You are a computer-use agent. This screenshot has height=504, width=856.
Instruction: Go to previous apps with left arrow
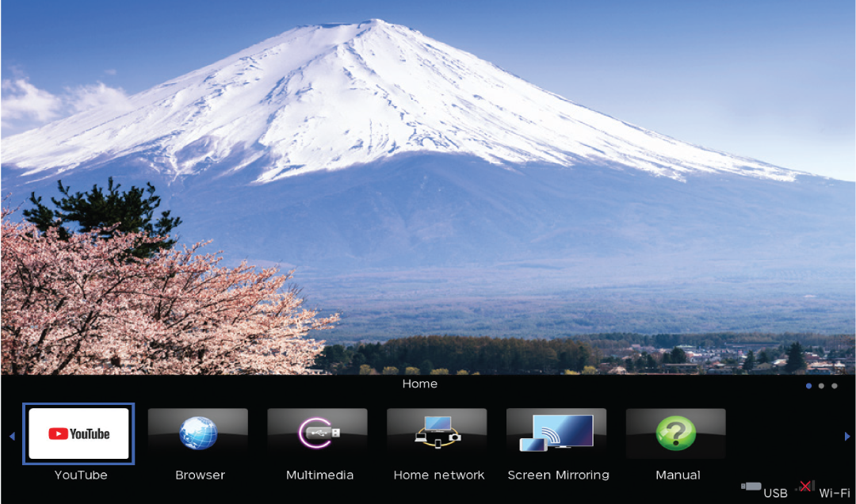click(12, 437)
